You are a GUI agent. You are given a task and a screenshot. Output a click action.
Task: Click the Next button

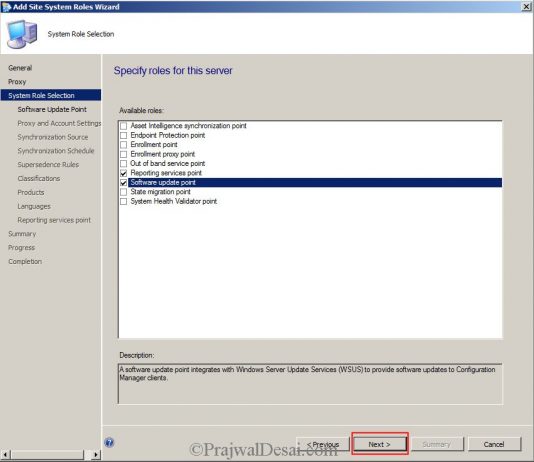tap(379, 444)
